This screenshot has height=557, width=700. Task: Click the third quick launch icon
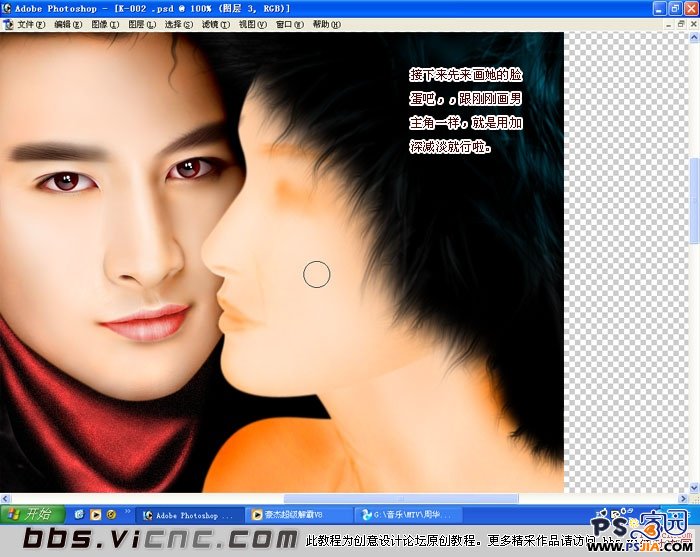point(111,515)
